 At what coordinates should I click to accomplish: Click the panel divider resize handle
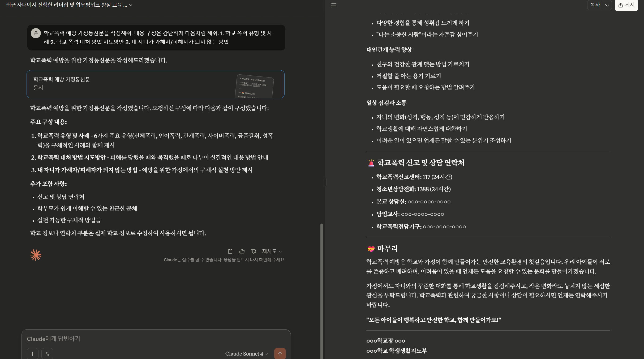point(325,182)
